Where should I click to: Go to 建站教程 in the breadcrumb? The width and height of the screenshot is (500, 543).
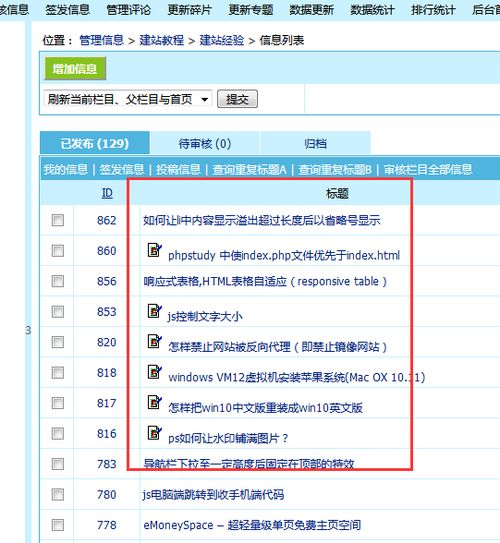[x=161, y=40]
